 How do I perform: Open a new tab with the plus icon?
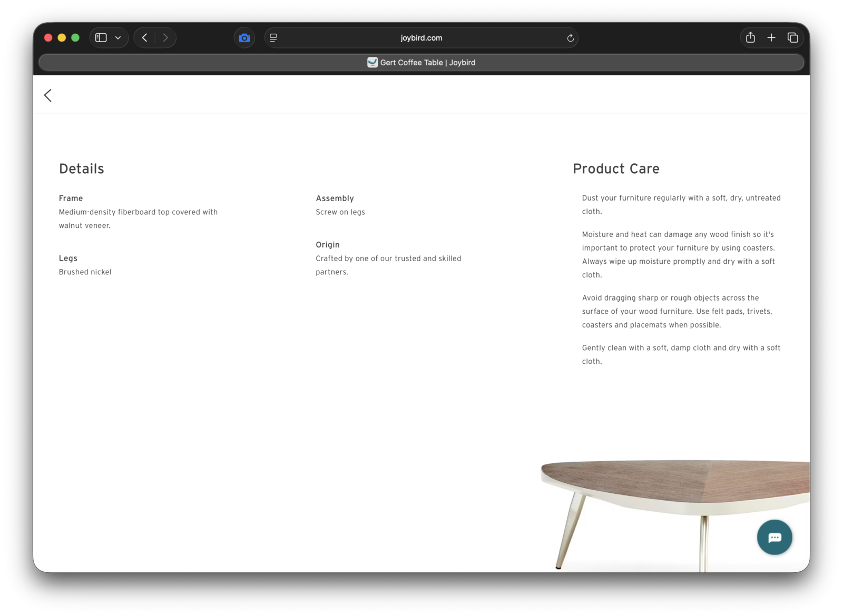[771, 38]
